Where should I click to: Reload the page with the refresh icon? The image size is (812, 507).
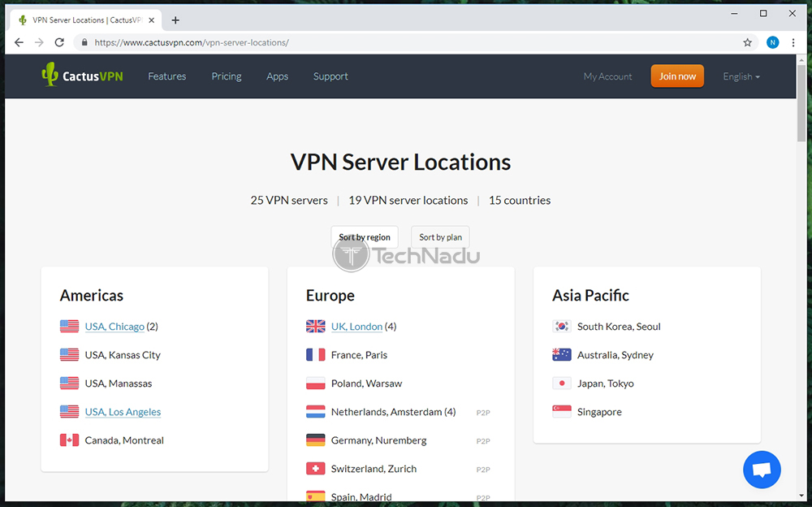click(59, 42)
